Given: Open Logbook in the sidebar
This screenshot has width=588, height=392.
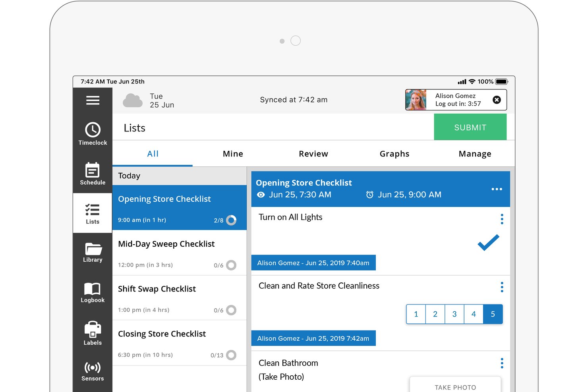Looking at the screenshot, I should [93, 293].
